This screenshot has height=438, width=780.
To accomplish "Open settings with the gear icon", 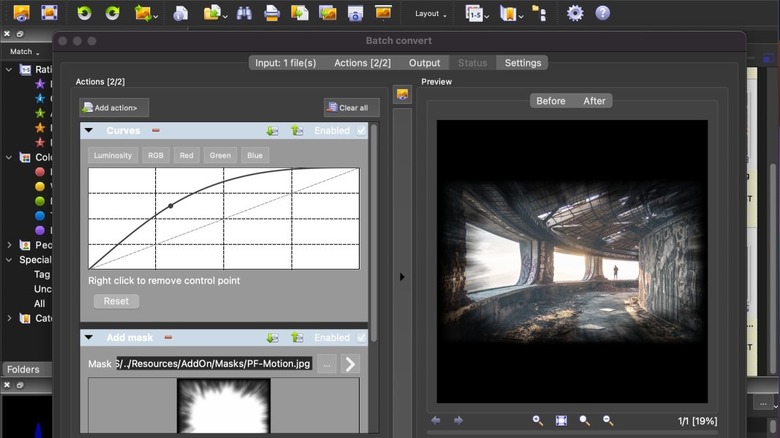I will (575, 13).
